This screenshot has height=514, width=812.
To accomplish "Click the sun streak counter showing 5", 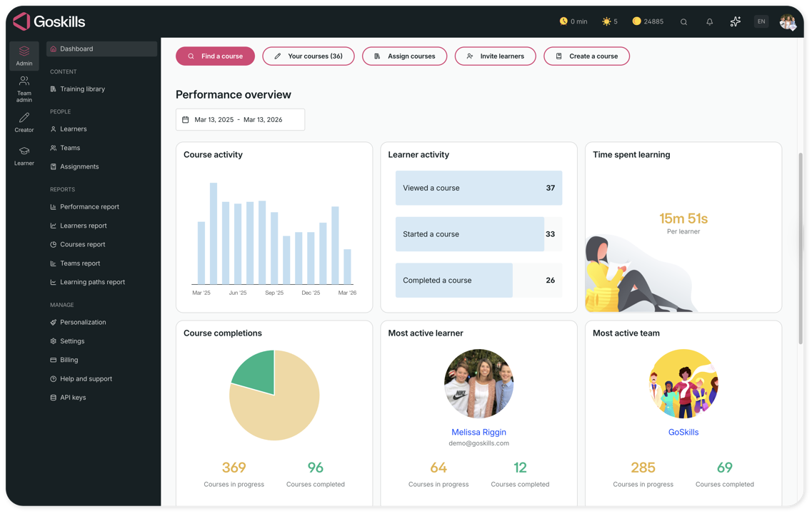I will click(x=610, y=21).
